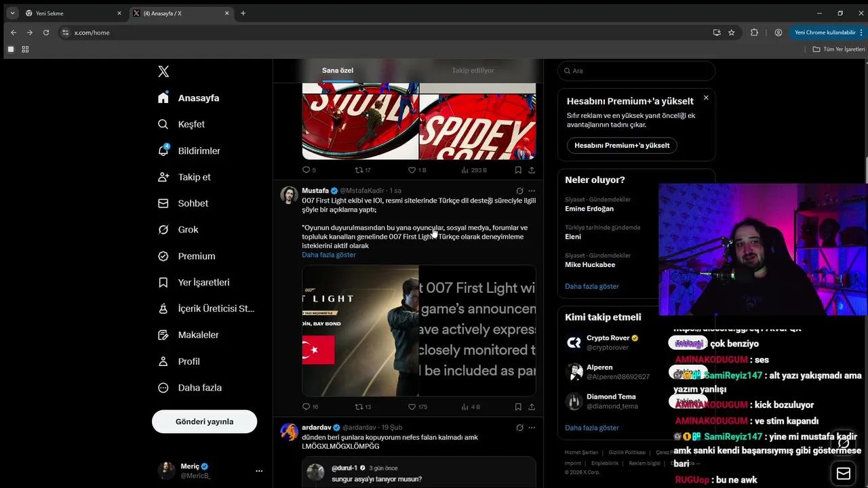
Task: Select the Yeni Sekme browser tab
Action: pos(74,13)
